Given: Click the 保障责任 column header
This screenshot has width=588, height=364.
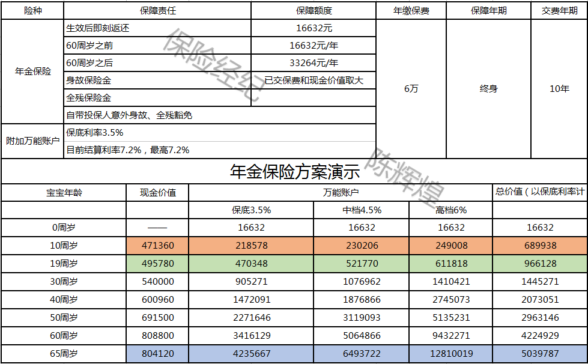Looking at the screenshot, I should click(158, 10).
